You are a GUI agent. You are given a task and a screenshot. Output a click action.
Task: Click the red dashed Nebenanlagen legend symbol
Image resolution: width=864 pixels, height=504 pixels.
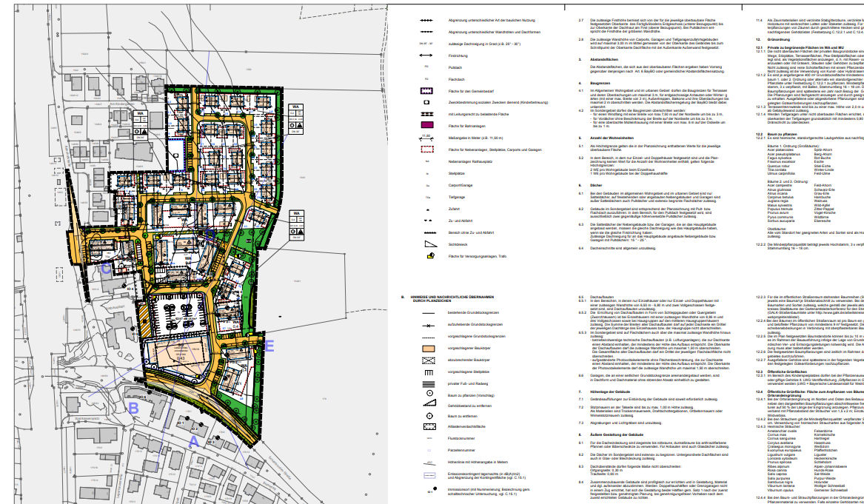click(x=426, y=149)
